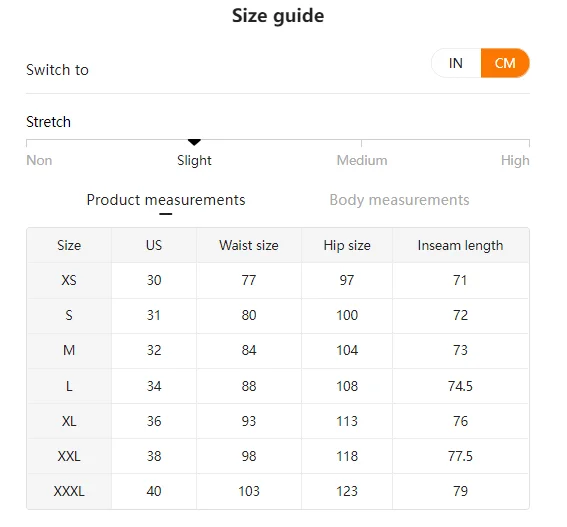
Task: Select the XXL size row label
Action: (x=69, y=456)
